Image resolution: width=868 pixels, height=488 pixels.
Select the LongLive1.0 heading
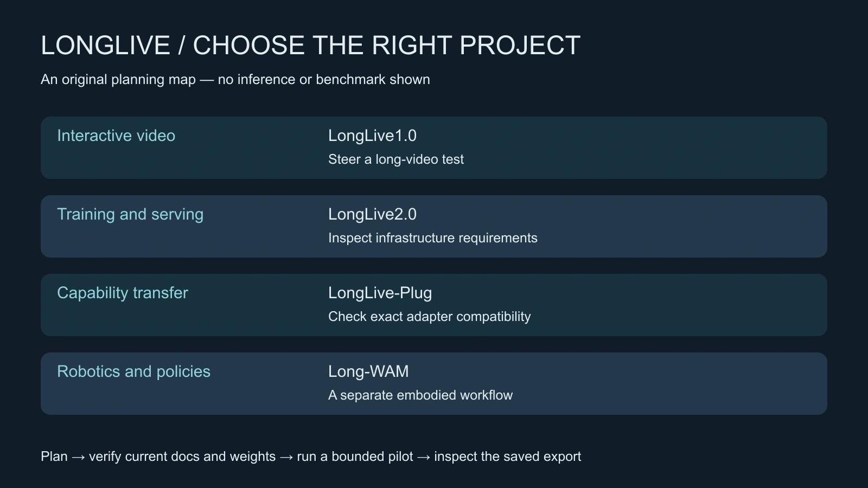pos(372,136)
